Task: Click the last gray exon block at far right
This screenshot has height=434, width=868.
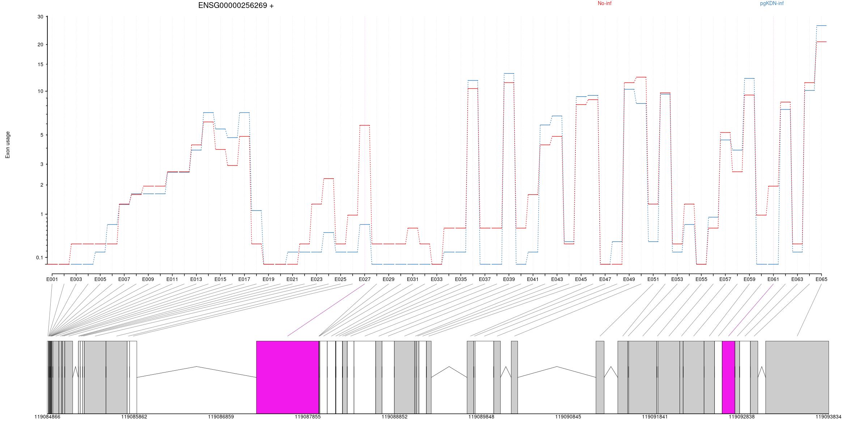Action: (x=797, y=377)
